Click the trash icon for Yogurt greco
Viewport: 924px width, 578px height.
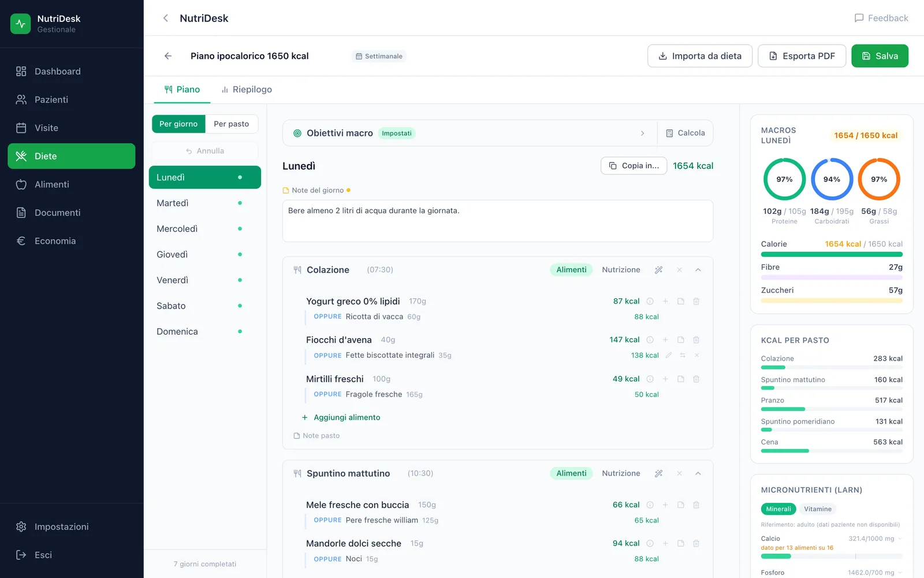click(x=696, y=301)
